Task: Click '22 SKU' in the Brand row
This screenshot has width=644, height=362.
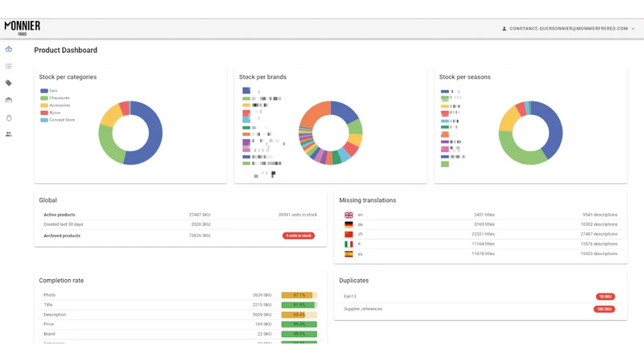Action: point(265,334)
